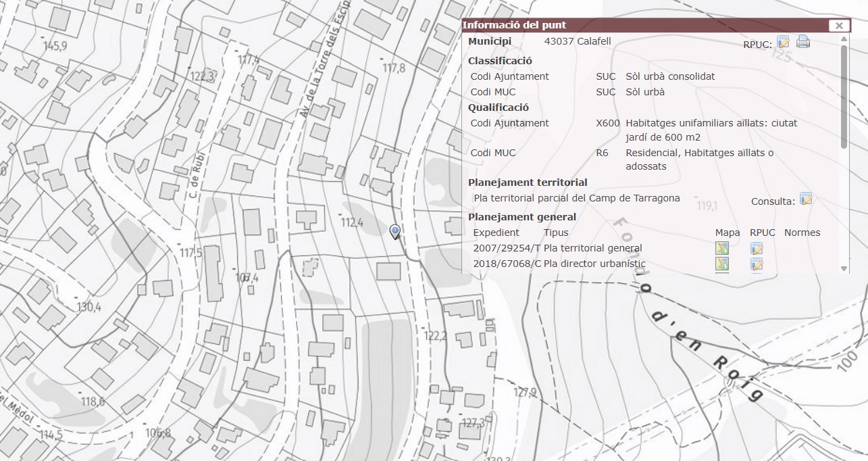Click the 122,2 elevation label on the map
868x461 pixels.
tap(436, 336)
